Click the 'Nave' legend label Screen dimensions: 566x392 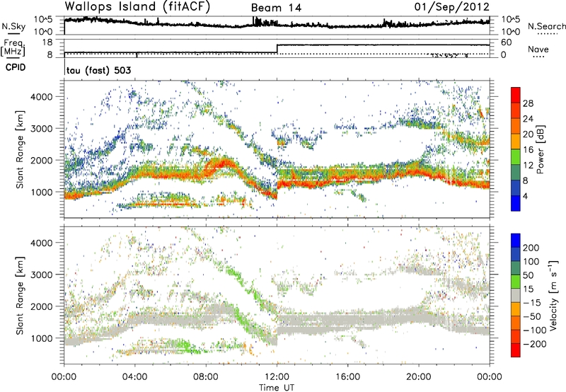click(538, 49)
